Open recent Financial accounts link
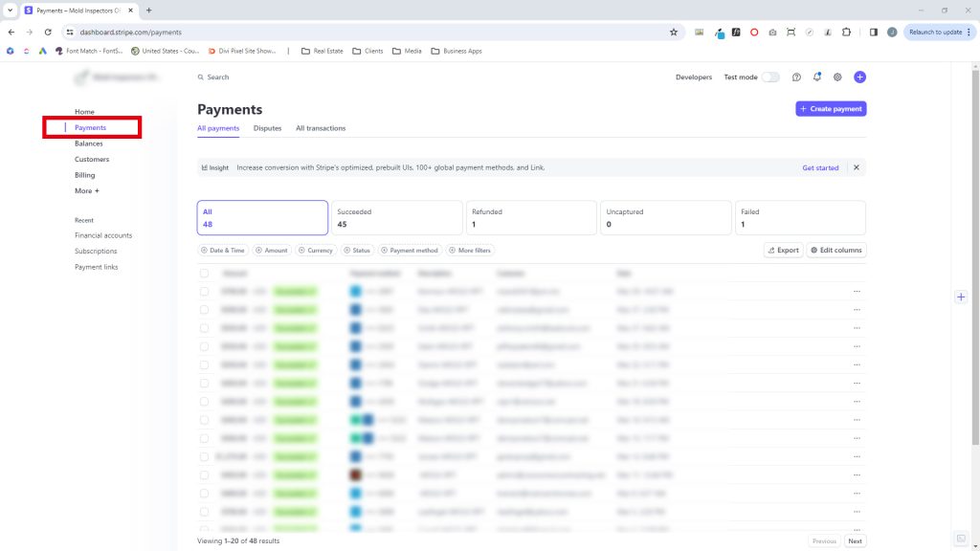Viewport: 980px width, 551px height. (103, 235)
